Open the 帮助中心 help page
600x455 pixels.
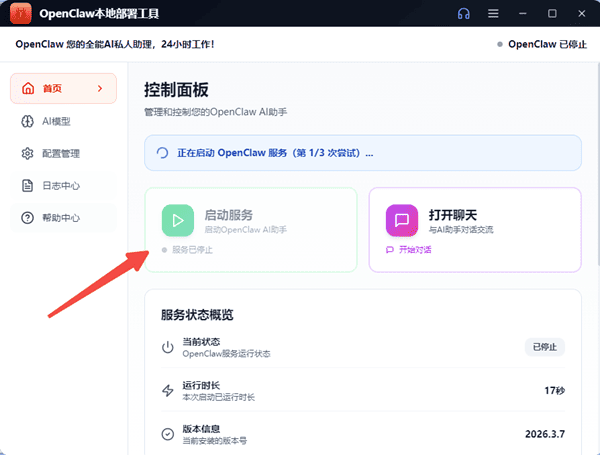(61, 217)
